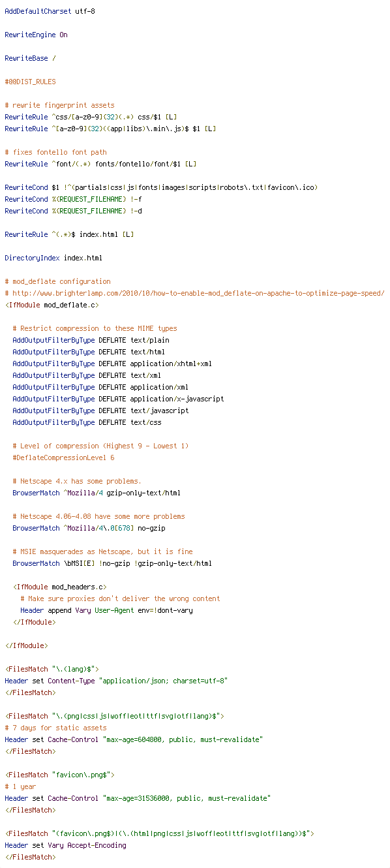
Task: Click the IfModule mod_headers.c opening tag
Action: [x=59, y=587]
